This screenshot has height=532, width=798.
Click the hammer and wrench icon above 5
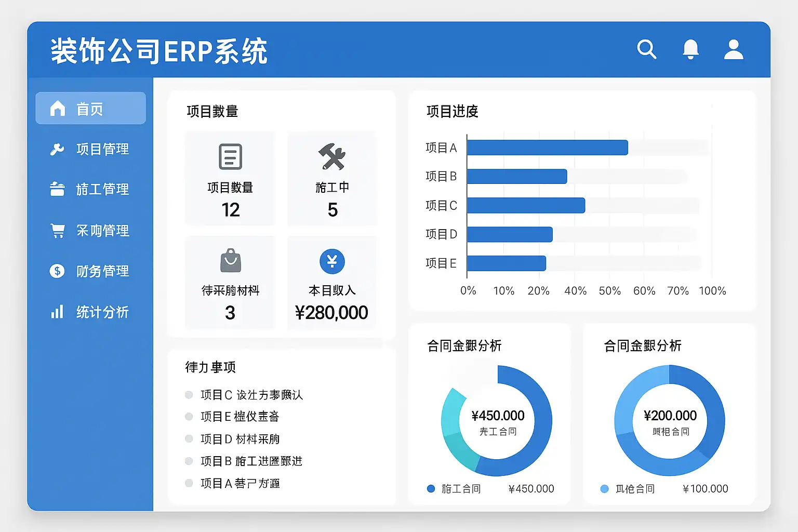pos(332,156)
